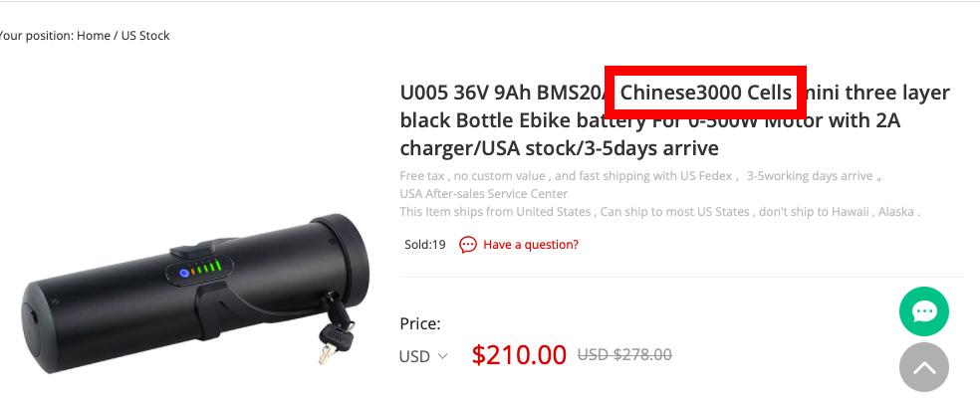Click the gray back-to-top arrow button
This screenshot has height=400, width=980.
click(x=924, y=367)
